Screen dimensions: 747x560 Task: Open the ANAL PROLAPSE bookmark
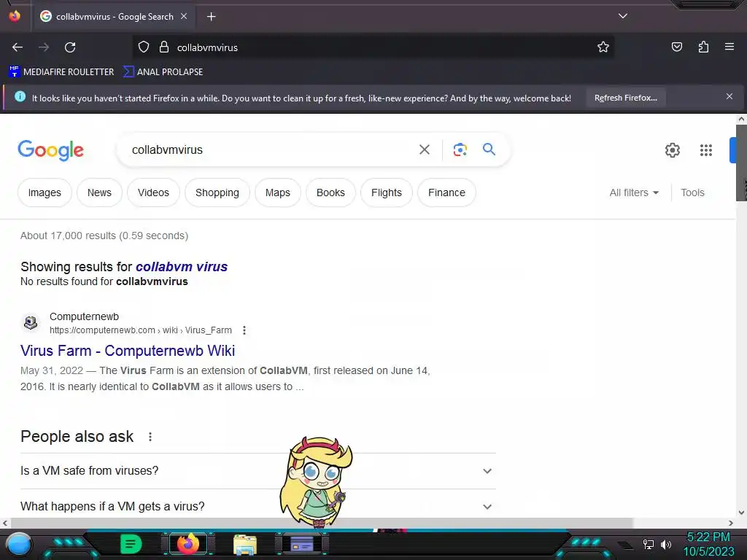[x=163, y=72]
